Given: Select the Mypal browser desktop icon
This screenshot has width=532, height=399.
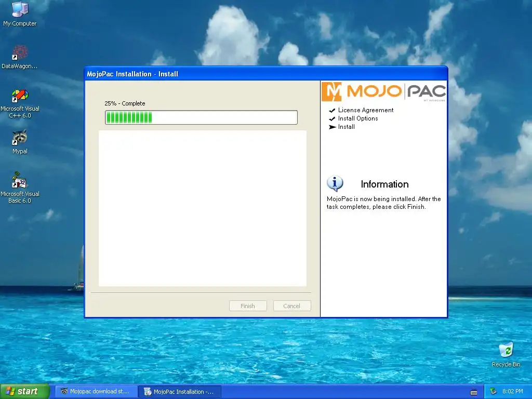Looking at the screenshot, I should coord(20,142).
